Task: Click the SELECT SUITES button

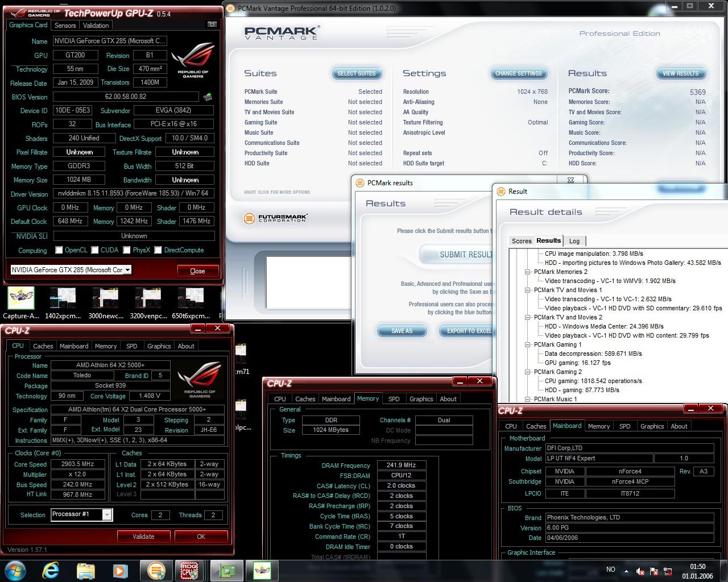Action: [357, 73]
